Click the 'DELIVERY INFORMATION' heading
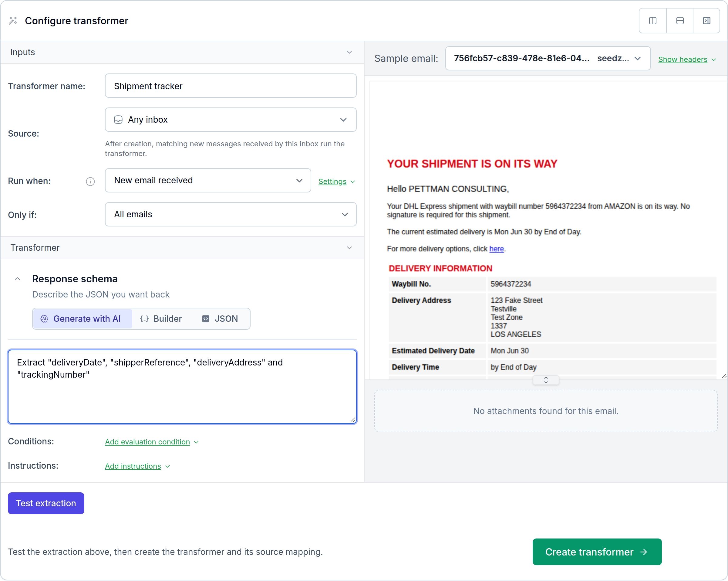Image resolution: width=728 pixels, height=581 pixels. click(x=440, y=268)
